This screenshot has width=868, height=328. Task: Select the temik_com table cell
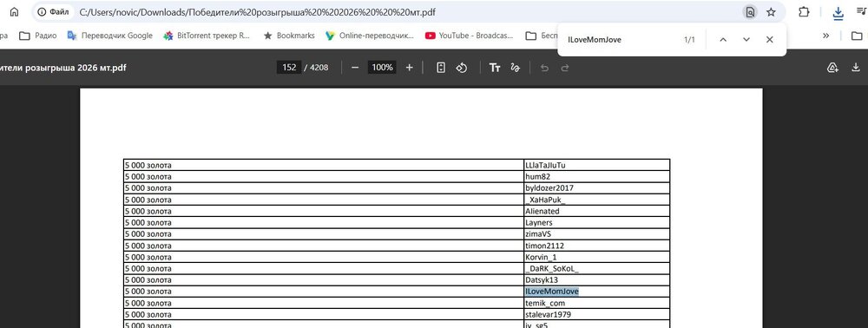pyautogui.click(x=597, y=303)
